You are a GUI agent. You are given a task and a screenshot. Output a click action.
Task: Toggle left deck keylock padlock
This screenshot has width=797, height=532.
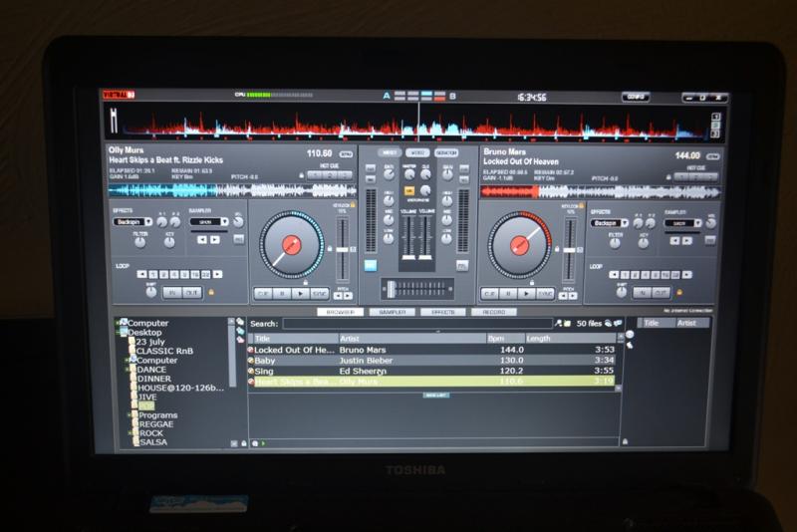(353, 205)
